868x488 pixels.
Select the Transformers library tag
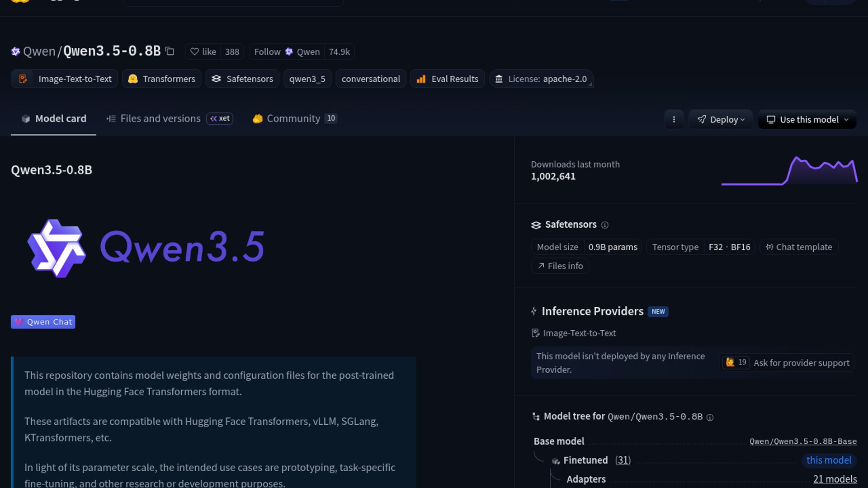(162, 79)
